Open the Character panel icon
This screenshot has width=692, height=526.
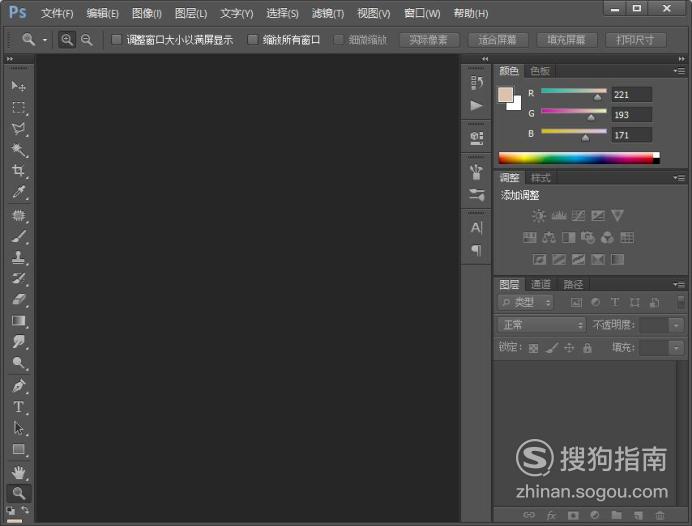point(476,228)
